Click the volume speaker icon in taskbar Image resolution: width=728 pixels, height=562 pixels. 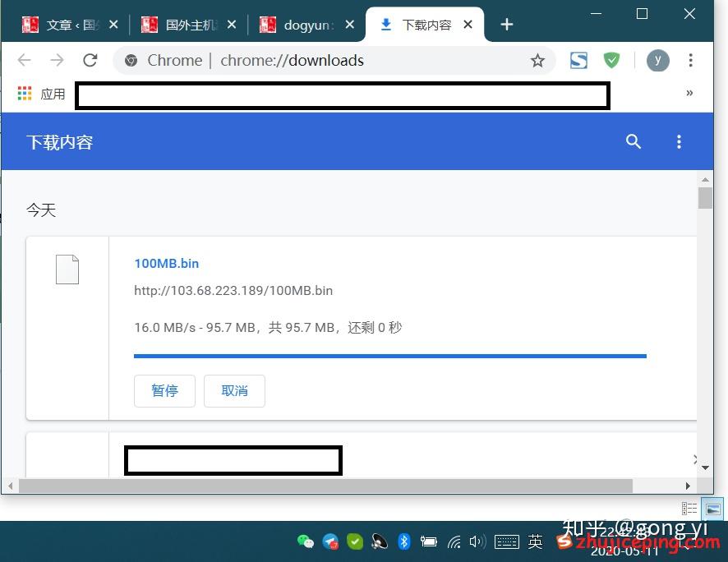coord(477,541)
